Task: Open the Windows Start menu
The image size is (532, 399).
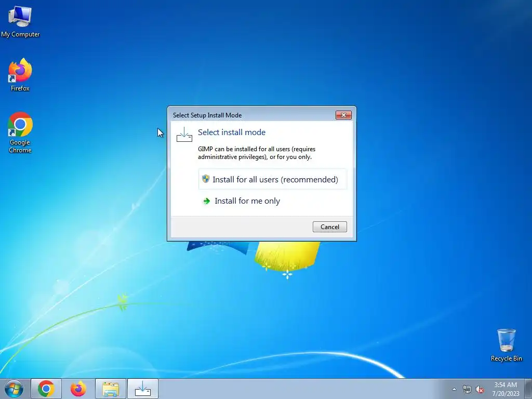Action: (14, 389)
